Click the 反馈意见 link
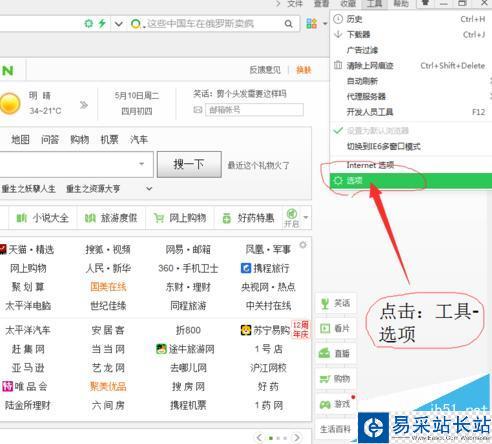The image size is (492, 444). 265,70
